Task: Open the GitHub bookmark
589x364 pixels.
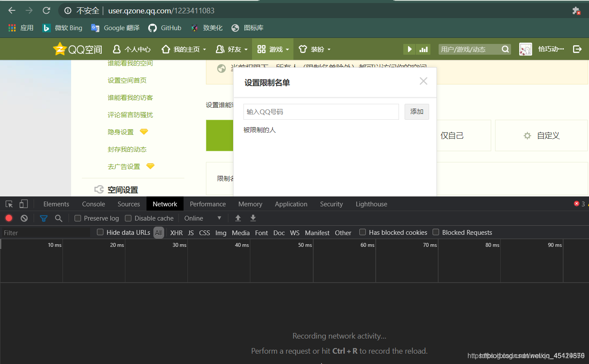Action: point(165,28)
